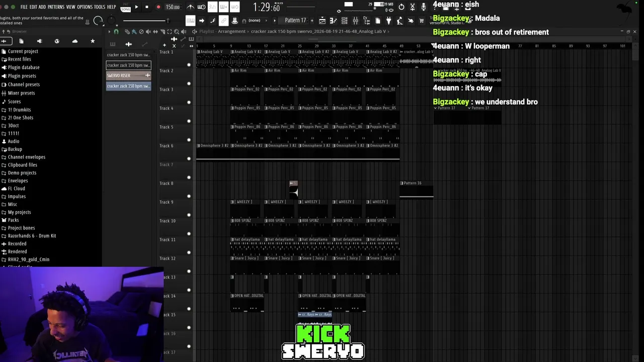The image size is (644, 362).
Task: Open the Playlist window icon
Action: click(x=323, y=21)
